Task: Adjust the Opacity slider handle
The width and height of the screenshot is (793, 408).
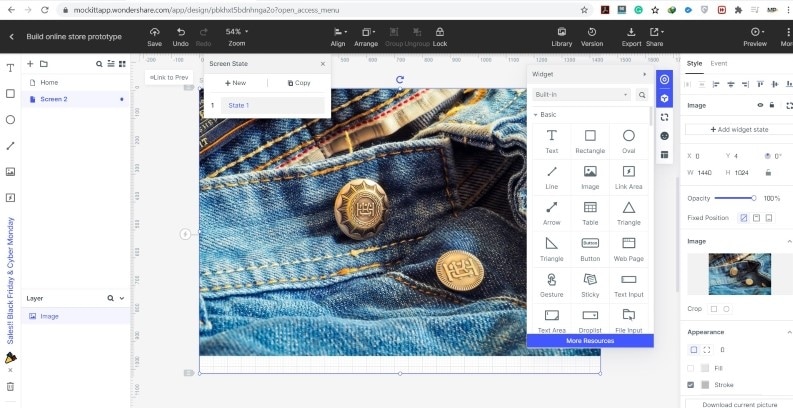Action: click(x=753, y=198)
